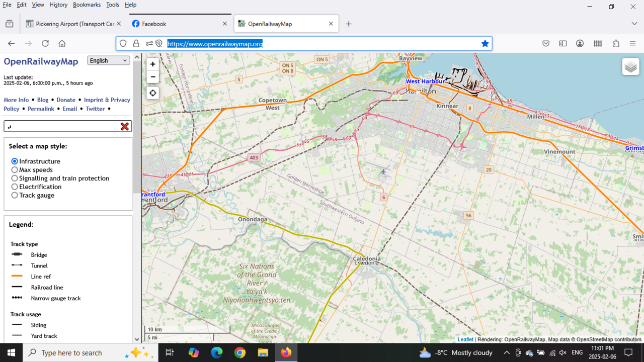Reload the current page
Viewport: 644px width, 362px height.
pyautogui.click(x=45, y=44)
